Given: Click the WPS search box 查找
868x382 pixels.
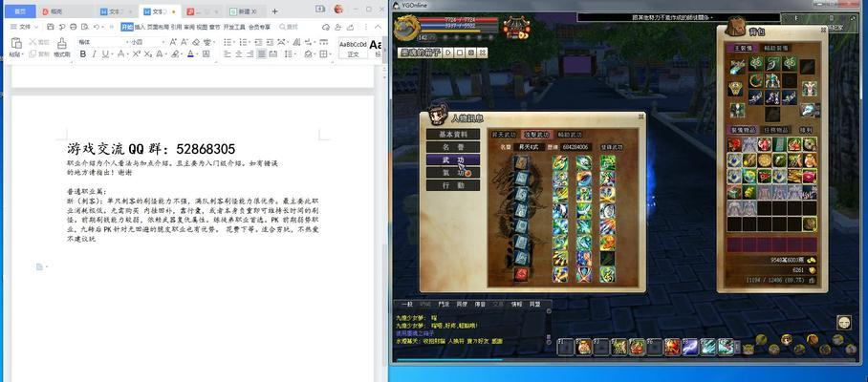Looking at the screenshot, I should [291, 27].
